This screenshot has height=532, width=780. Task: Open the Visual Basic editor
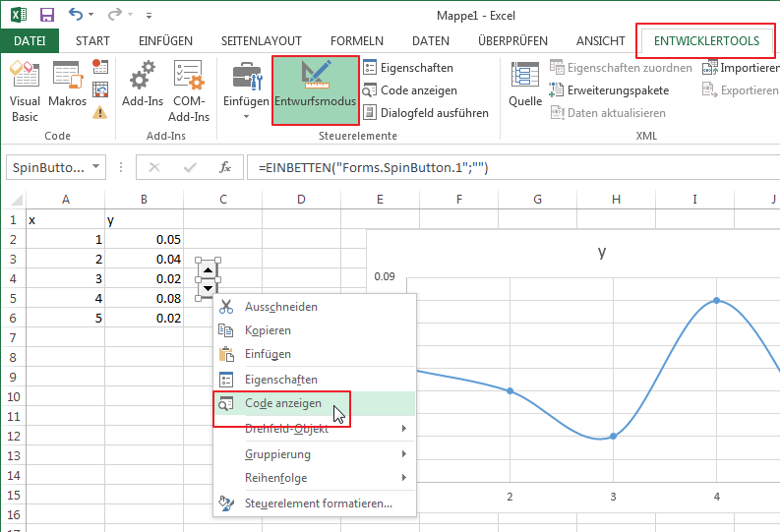(x=25, y=91)
